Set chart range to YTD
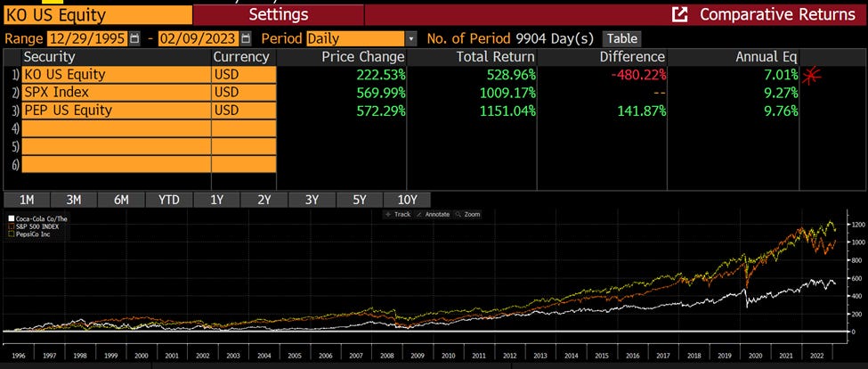Viewport: 868px width, 369px height. [x=169, y=200]
